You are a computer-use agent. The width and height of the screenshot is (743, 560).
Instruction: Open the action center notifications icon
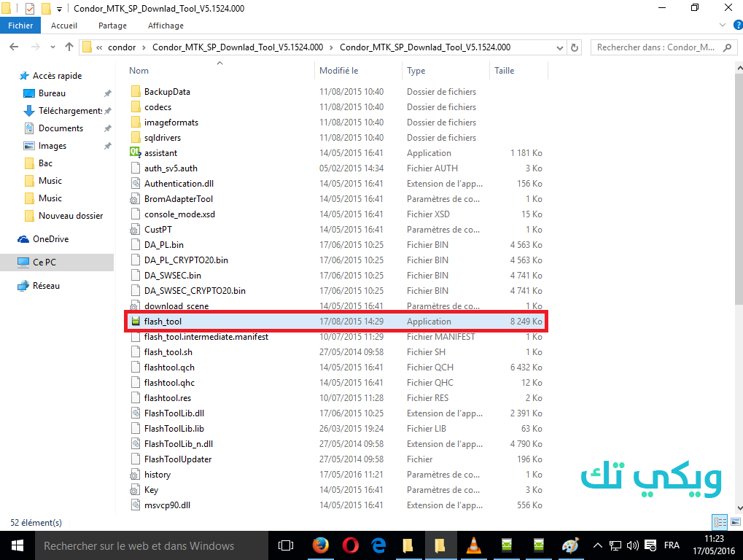click(650, 546)
